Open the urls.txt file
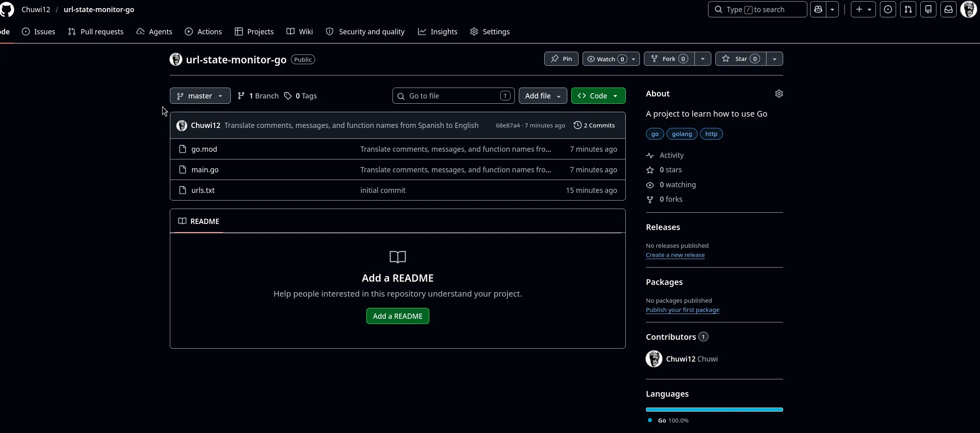 [x=203, y=190]
